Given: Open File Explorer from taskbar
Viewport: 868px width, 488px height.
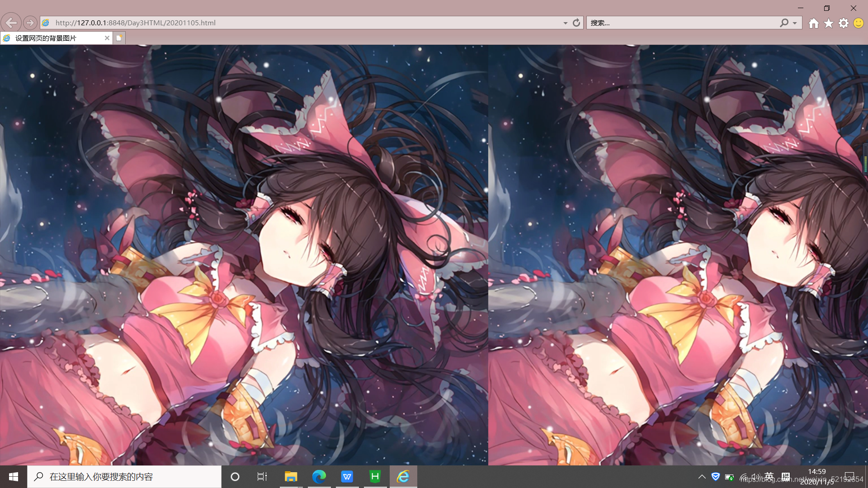Looking at the screenshot, I should pos(291,477).
